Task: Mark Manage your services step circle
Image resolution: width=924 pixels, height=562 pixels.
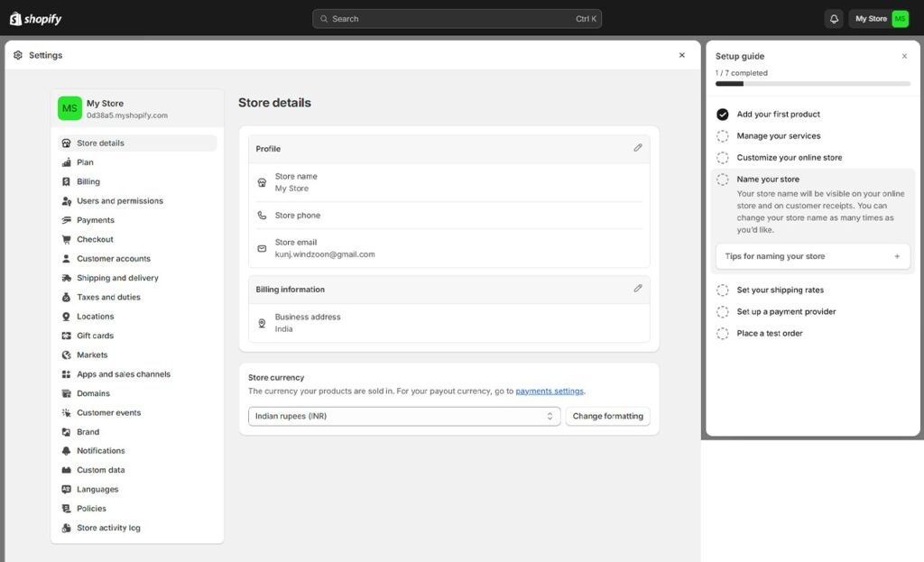Action: click(723, 136)
